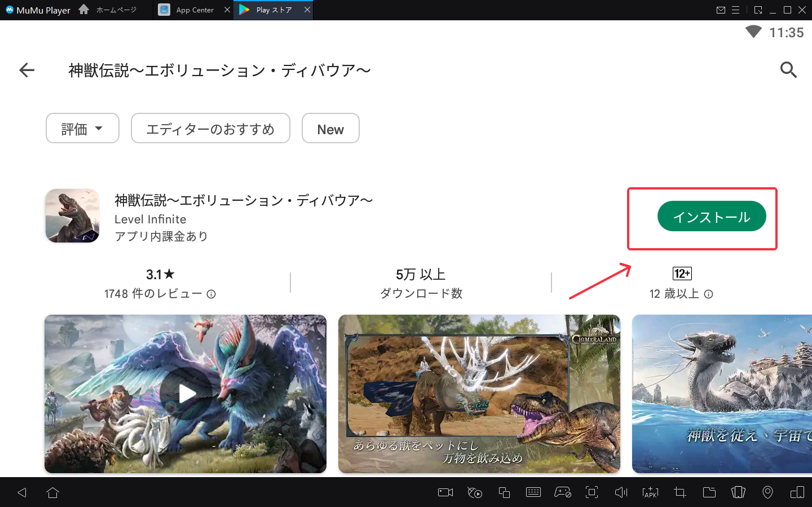The height and width of the screenshot is (507, 812).
Task: Check the Wi-Fi signal status icon
Action: point(753,32)
